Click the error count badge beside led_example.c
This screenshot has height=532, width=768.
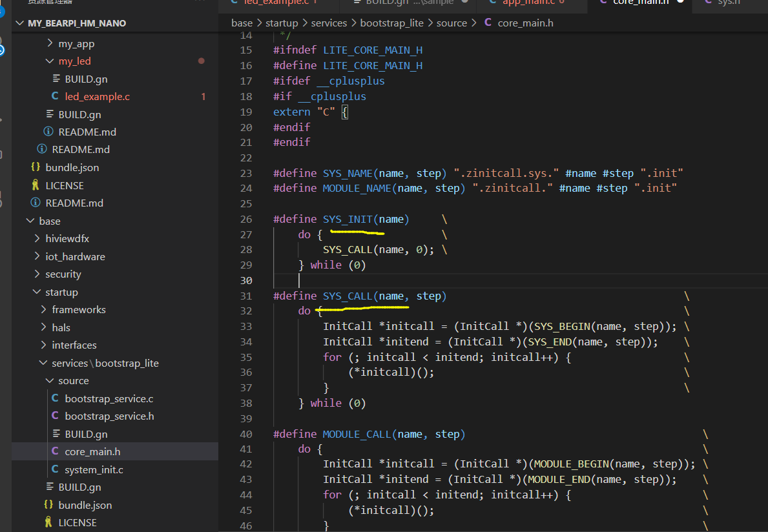[x=203, y=97]
